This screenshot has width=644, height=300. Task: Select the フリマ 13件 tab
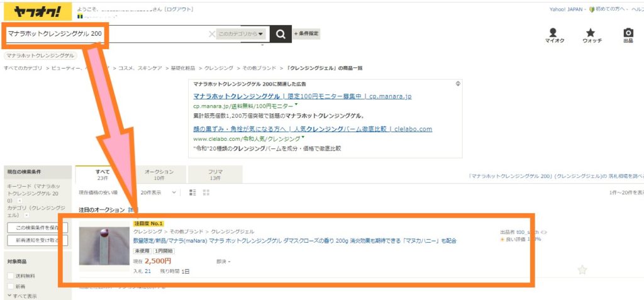click(x=215, y=175)
